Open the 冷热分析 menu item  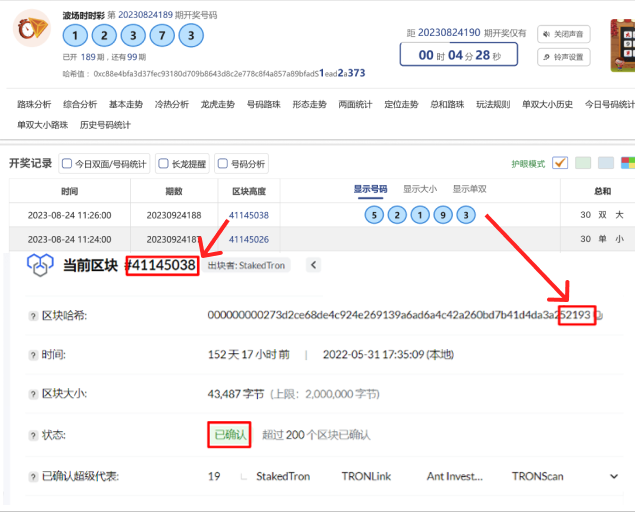[x=172, y=104]
